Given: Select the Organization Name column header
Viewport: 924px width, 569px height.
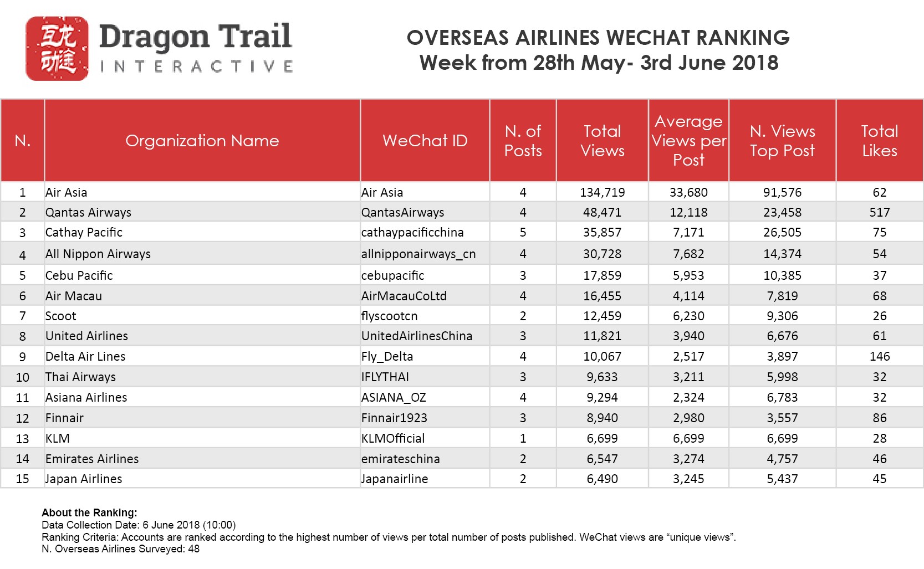Looking at the screenshot, I should point(202,141).
